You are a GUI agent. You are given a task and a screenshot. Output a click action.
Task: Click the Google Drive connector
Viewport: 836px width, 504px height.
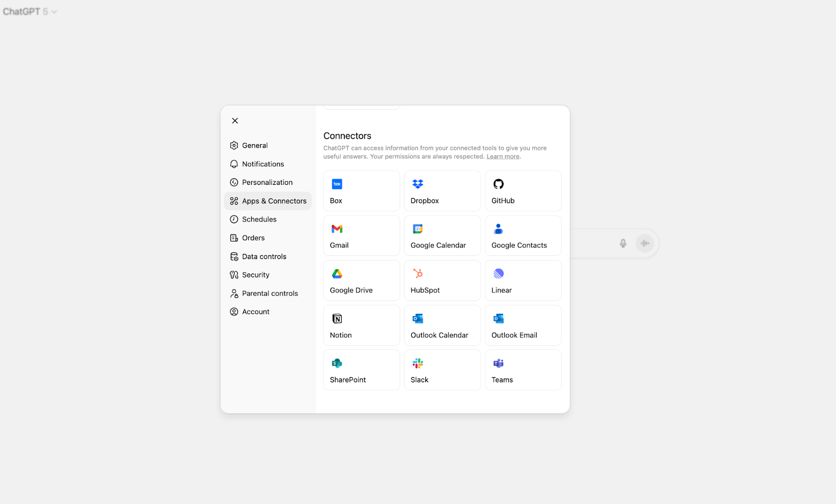(x=361, y=280)
